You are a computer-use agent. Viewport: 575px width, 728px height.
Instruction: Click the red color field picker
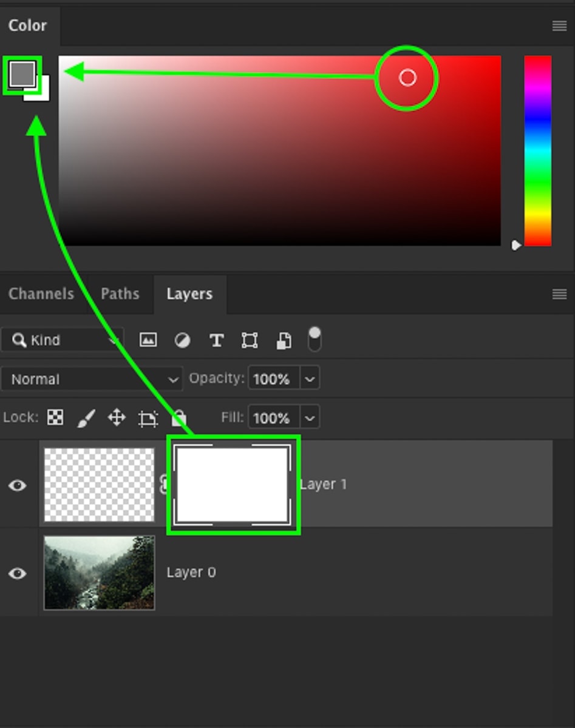[x=279, y=150]
